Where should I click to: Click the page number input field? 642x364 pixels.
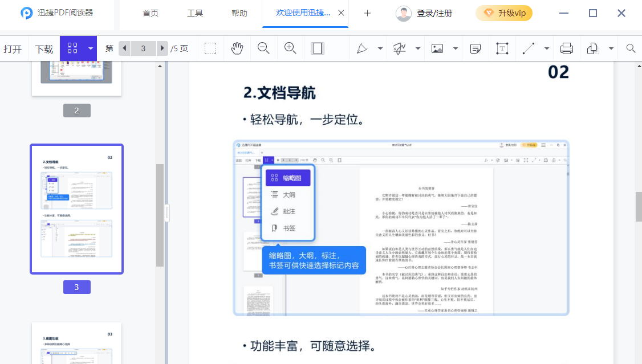pos(143,48)
